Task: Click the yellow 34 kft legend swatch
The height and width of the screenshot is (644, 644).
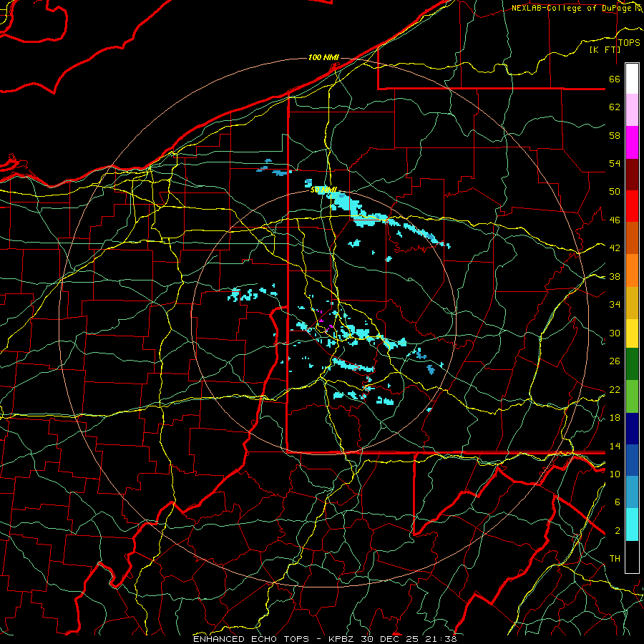Action: (x=632, y=333)
